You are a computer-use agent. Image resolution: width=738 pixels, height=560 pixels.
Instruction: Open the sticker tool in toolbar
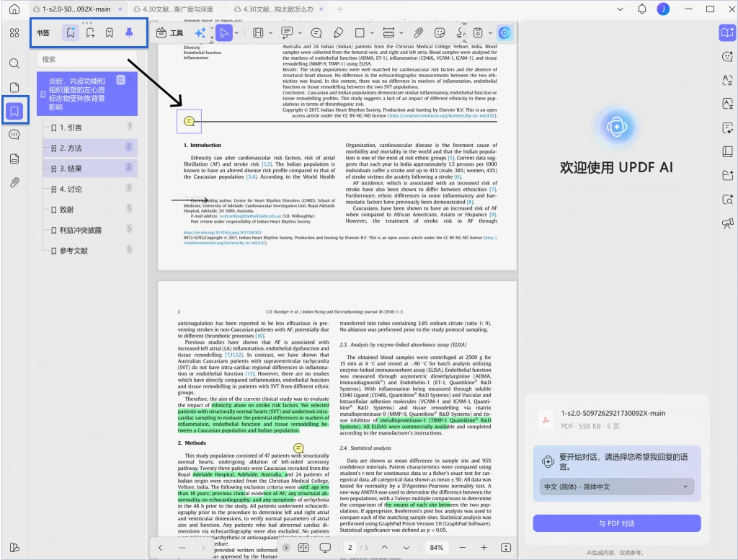(x=440, y=33)
